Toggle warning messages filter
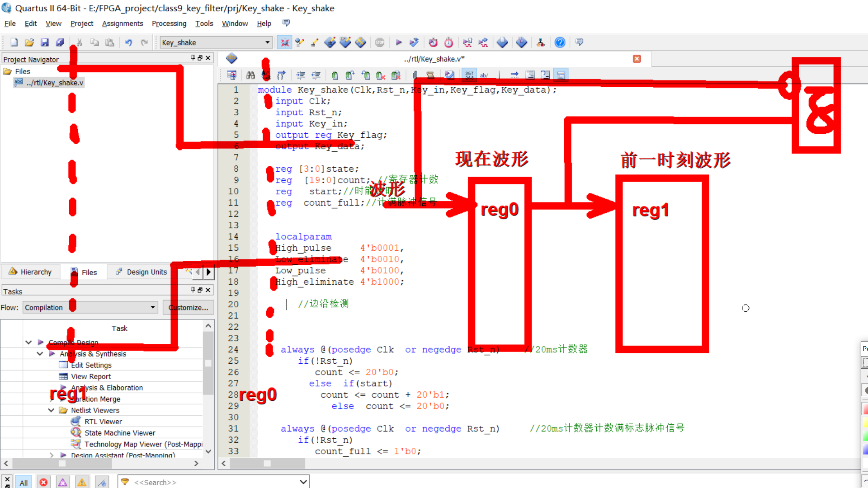The height and width of the screenshot is (488, 868). click(82, 483)
